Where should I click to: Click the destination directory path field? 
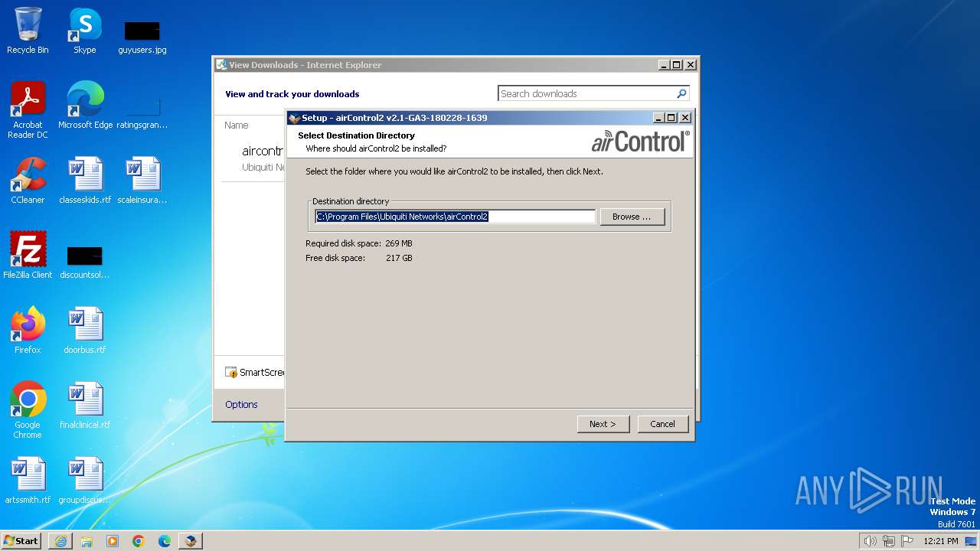point(455,217)
